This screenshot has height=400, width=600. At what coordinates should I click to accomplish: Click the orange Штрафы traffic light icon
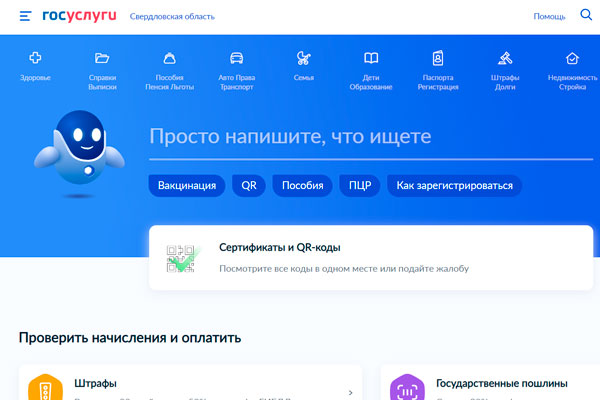[45, 387]
